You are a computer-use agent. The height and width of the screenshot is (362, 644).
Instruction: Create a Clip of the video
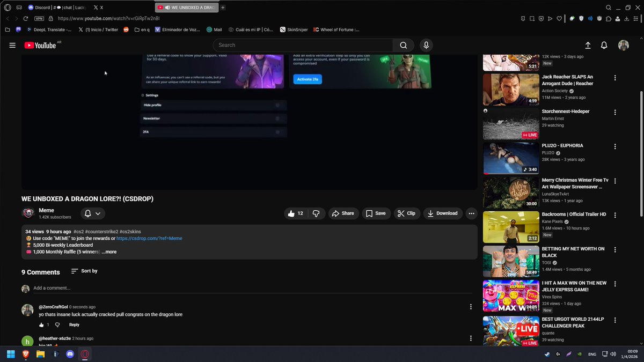(x=406, y=213)
